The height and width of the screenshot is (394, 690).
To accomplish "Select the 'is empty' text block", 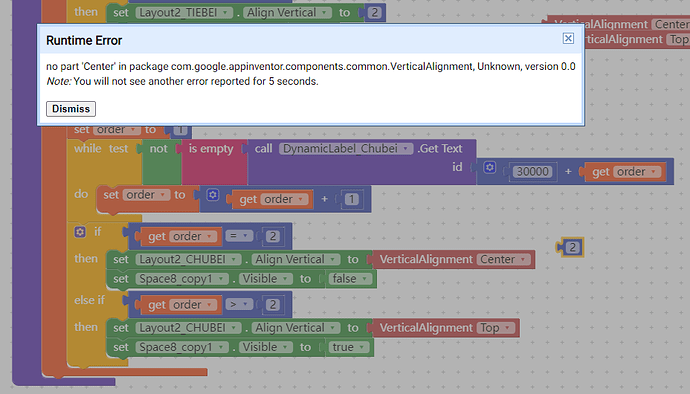I will [211, 149].
